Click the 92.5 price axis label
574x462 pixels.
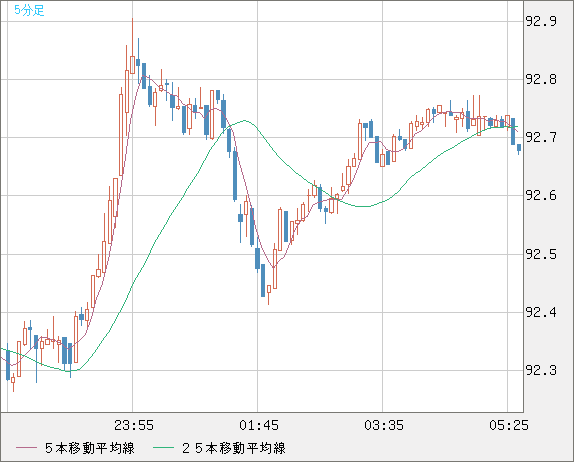[x=541, y=254]
